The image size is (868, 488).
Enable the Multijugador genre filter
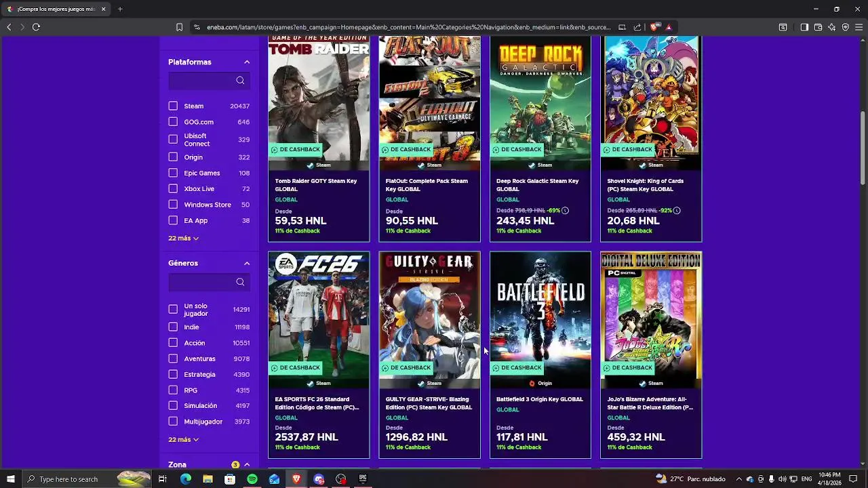point(173,422)
